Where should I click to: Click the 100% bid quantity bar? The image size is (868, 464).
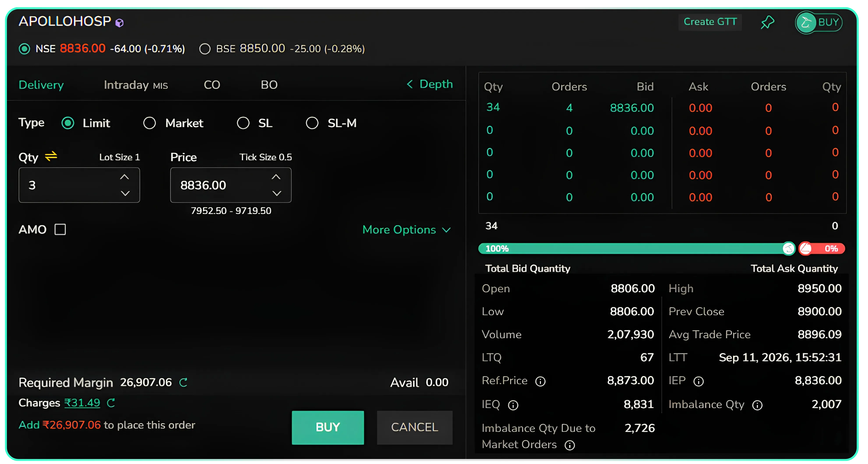point(637,249)
